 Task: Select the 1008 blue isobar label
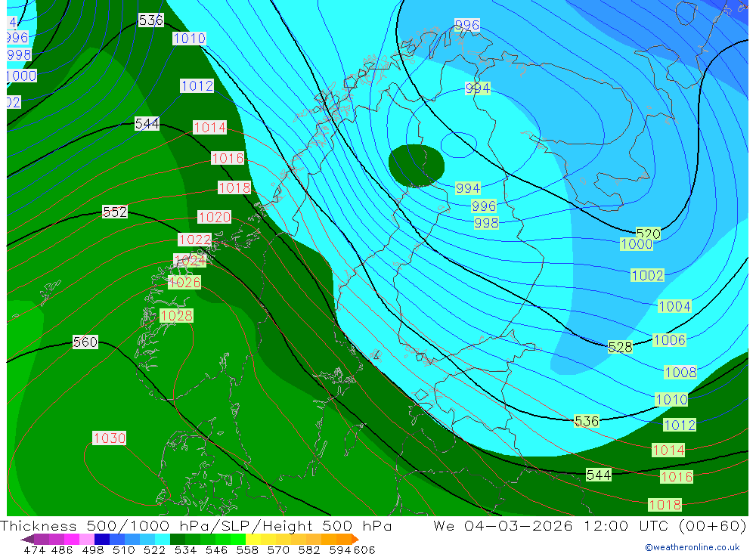tap(680, 372)
